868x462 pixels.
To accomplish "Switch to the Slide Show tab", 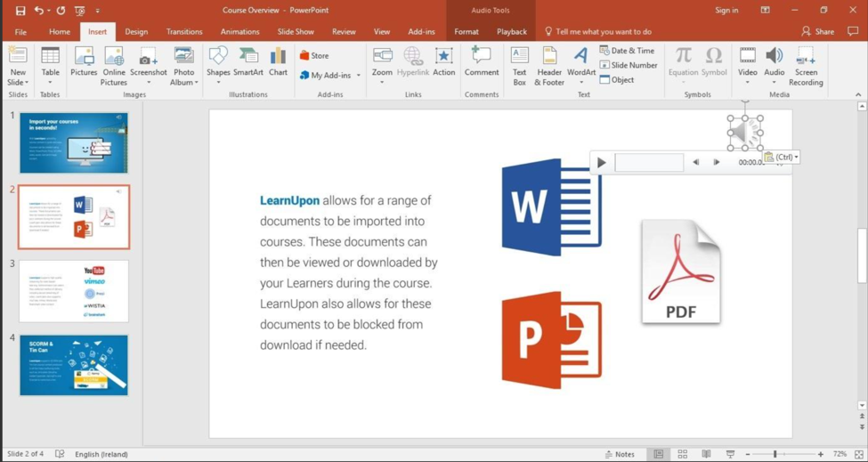I will (296, 31).
